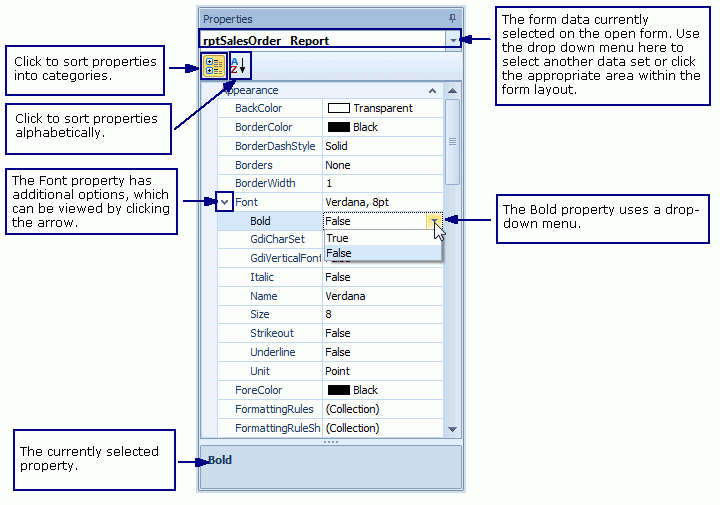Collapse the Font property expander arrow

pyautogui.click(x=225, y=202)
